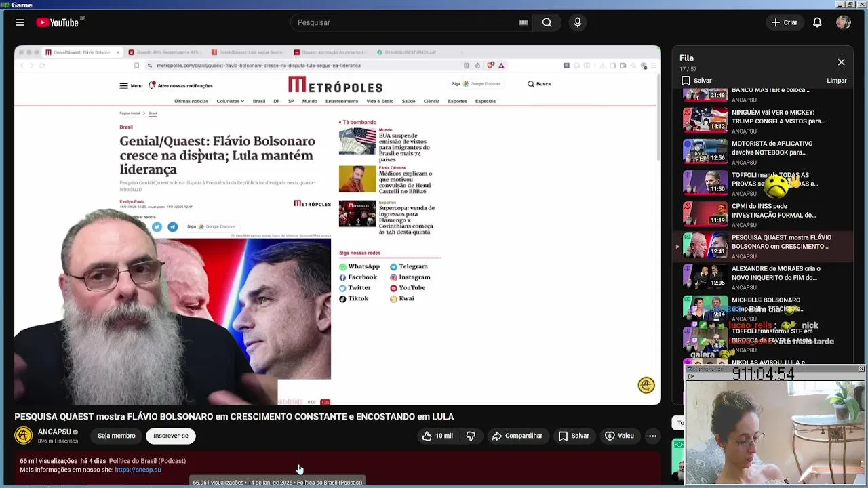Screen dimensions: 868x488
Task: Close the Fila queue panel
Action: coord(841,62)
